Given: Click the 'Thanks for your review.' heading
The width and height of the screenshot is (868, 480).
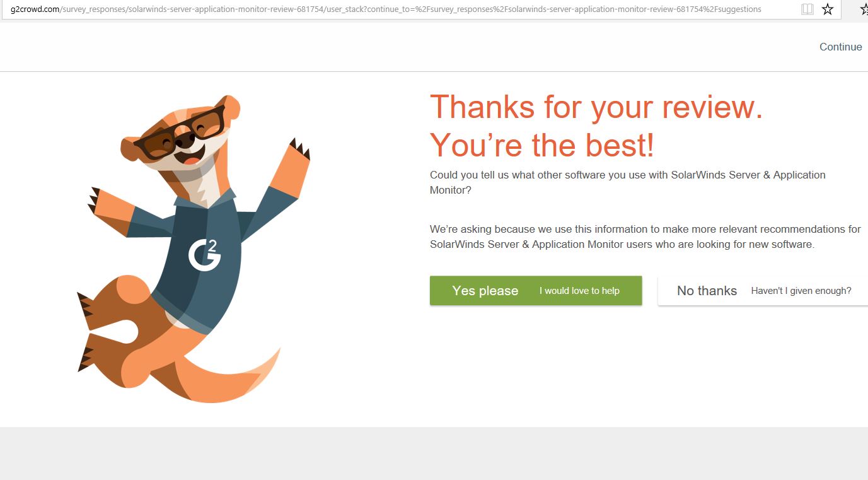Looking at the screenshot, I should (596, 106).
